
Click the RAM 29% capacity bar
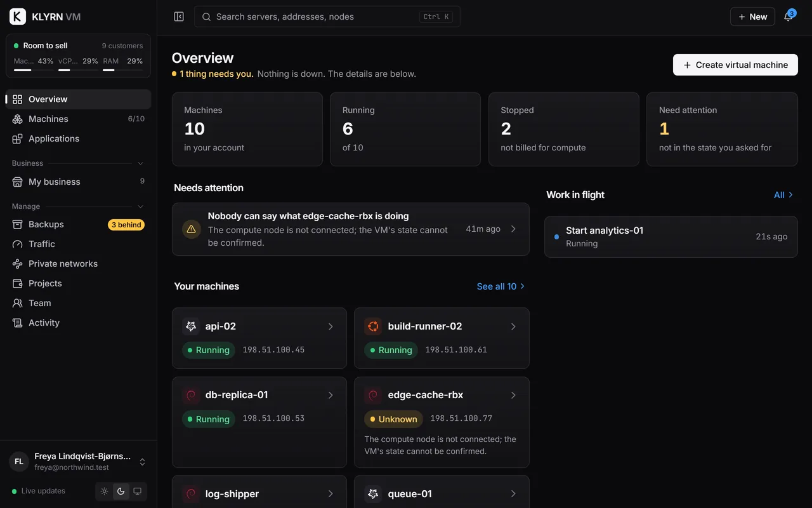(x=122, y=70)
